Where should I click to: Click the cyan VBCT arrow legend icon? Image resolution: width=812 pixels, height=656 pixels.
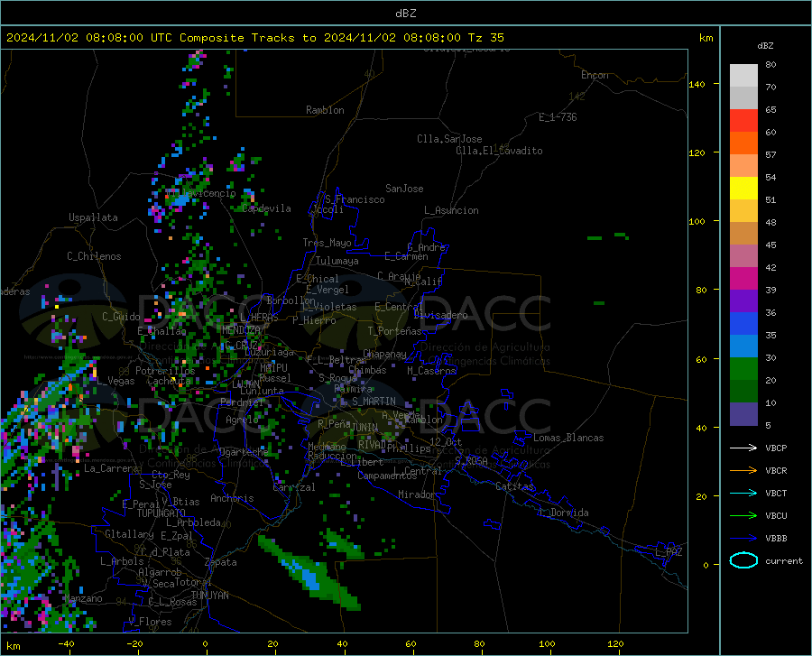pyautogui.click(x=743, y=493)
